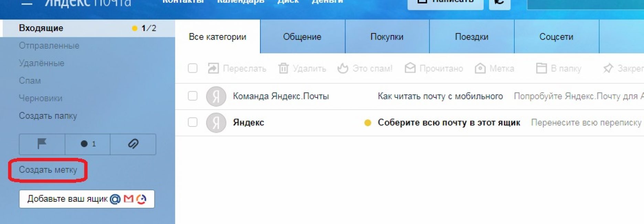Open the Входящие inbox folder
Screen dimensions: 644x224
(89, 28)
